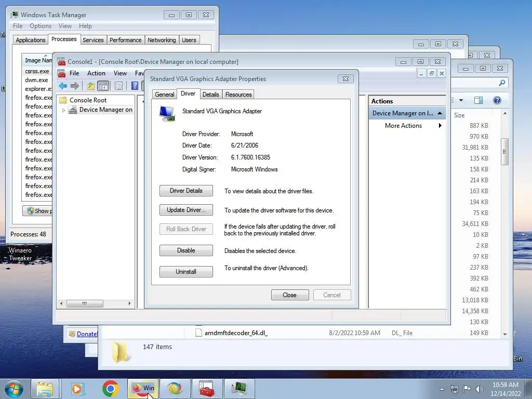The height and width of the screenshot is (399, 532).
Task: Collapse Device Manager on l... actions section
Action: point(440,113)
